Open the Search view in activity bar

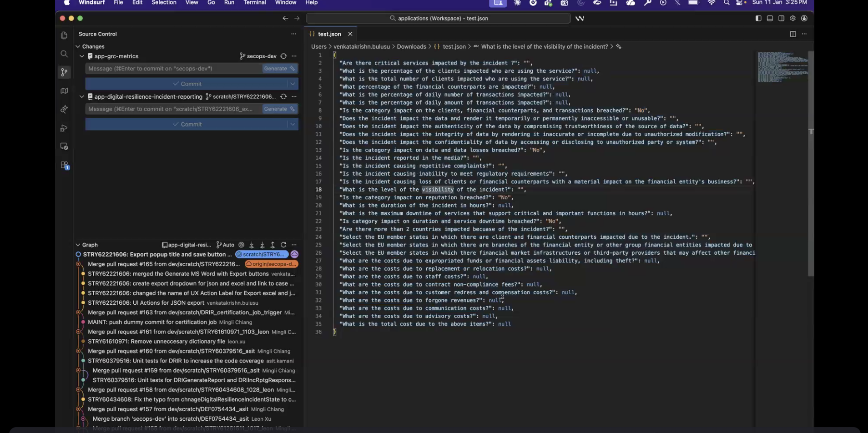[64, 54]
